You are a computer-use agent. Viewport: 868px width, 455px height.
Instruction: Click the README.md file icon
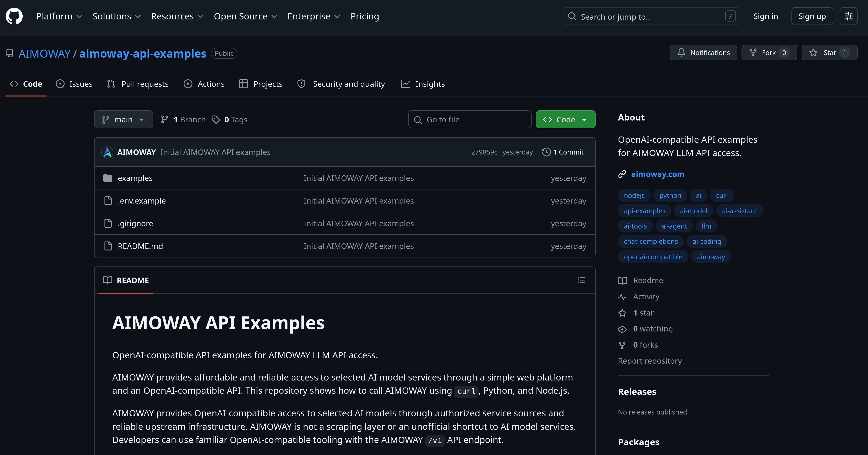coord(108,246)
